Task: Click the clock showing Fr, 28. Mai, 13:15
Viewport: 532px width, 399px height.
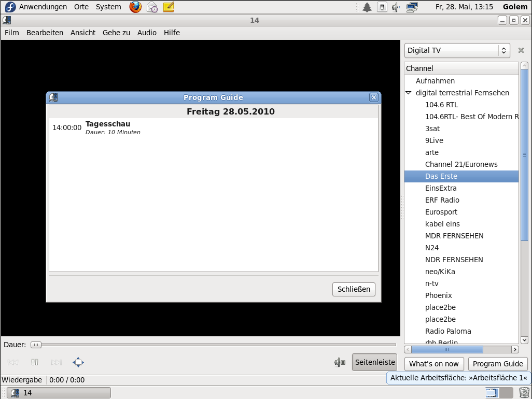Action: [x=464, y=7]
